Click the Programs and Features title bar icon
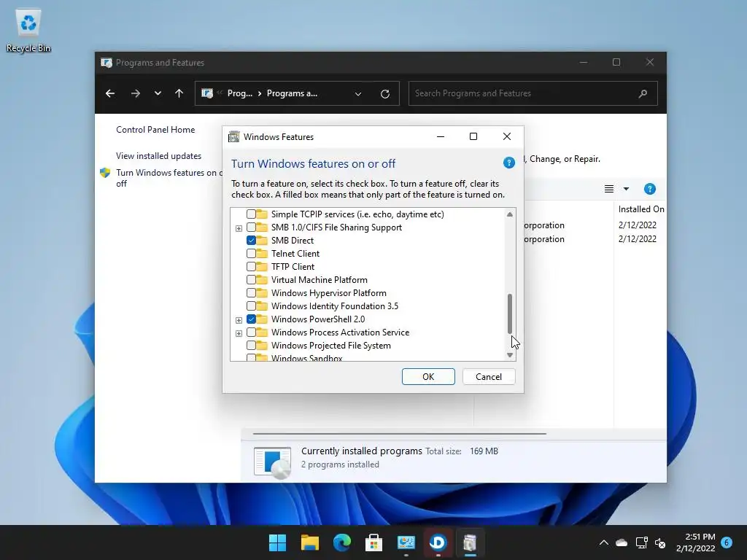 click(x=107, y=63)
